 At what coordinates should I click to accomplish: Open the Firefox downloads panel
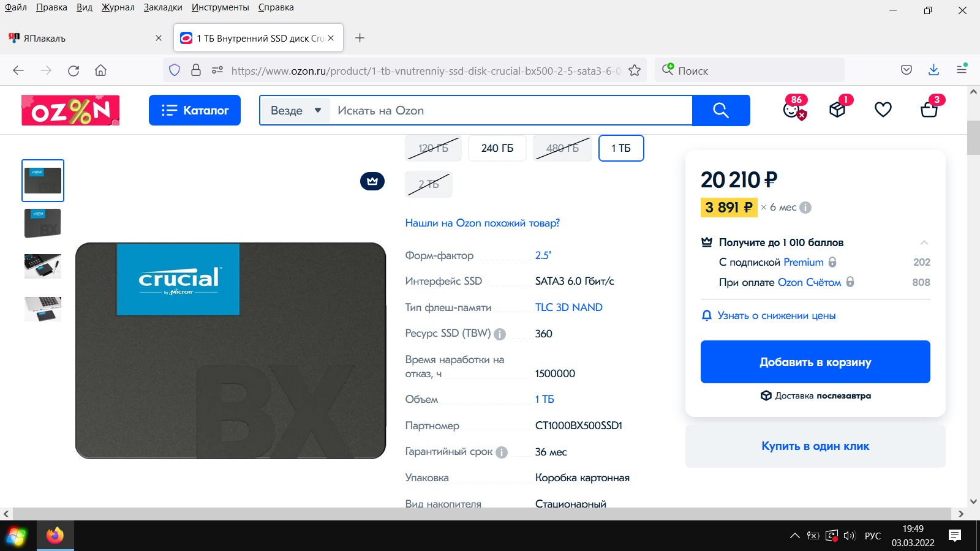[933, 70]
